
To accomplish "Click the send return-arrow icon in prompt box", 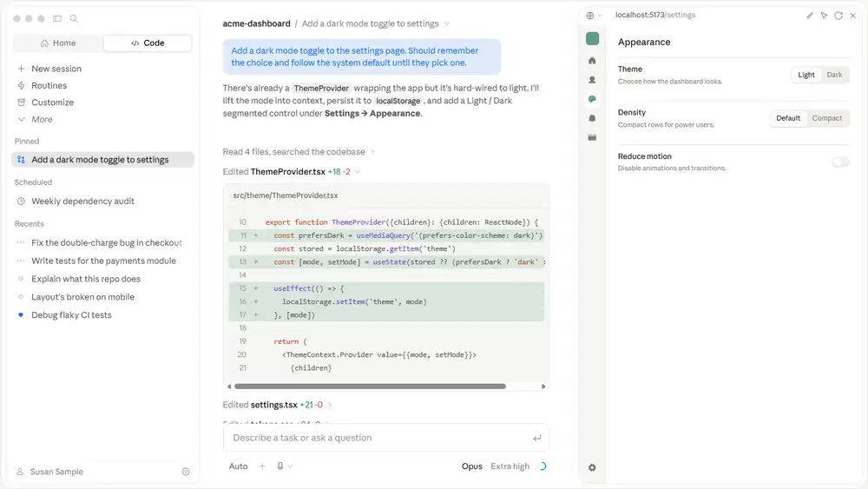I will coord(537,438).
